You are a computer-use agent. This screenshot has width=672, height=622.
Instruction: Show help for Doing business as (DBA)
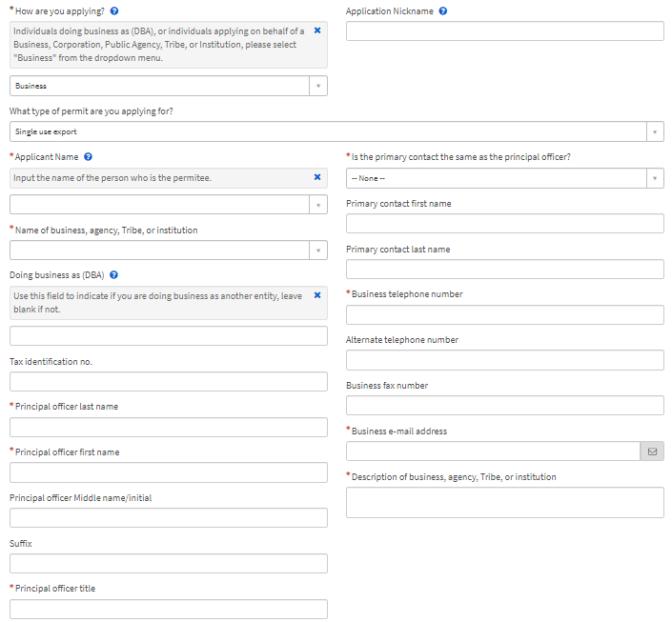point(113,275)
